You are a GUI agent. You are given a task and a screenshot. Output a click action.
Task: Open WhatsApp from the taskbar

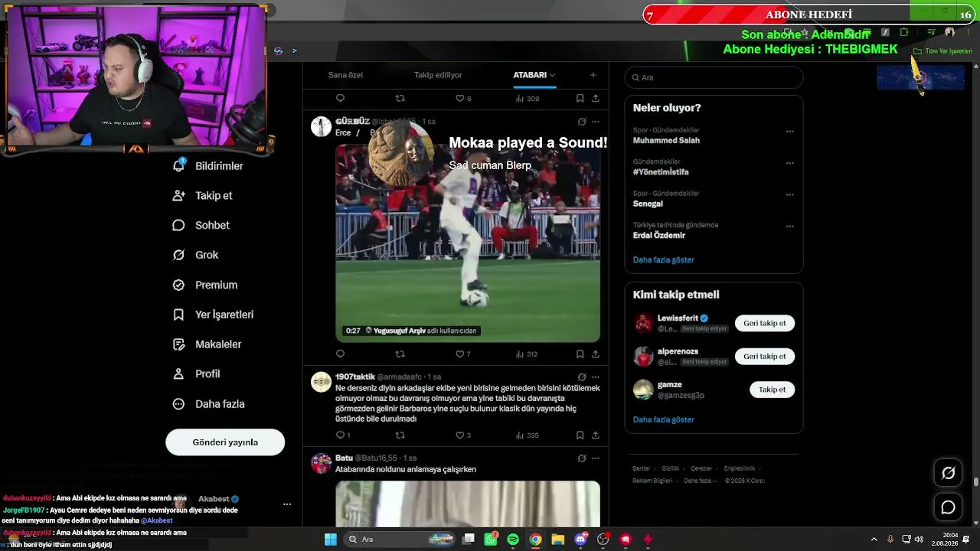pos(491,539)
